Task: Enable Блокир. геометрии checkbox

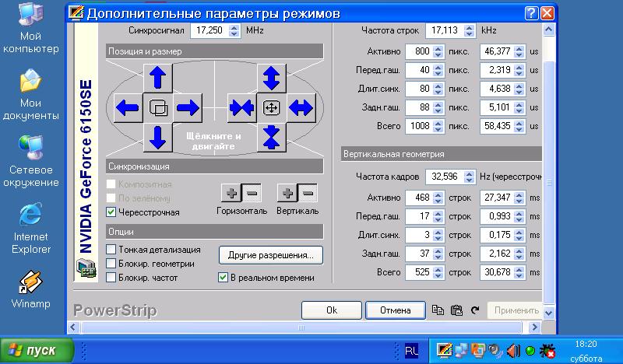Action: pyautogui.click(x=111, y=264)
